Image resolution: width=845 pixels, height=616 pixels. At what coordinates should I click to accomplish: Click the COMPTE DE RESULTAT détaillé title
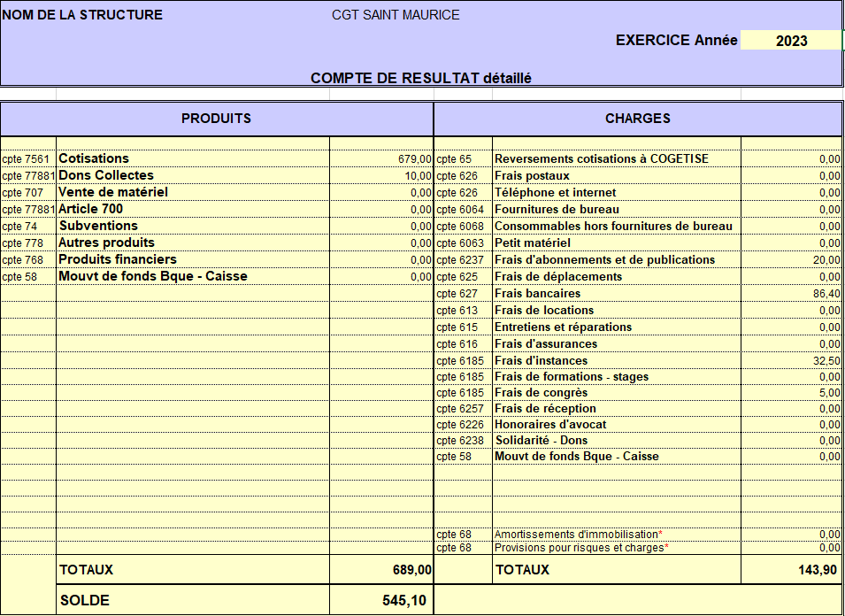tap(421, 78)
